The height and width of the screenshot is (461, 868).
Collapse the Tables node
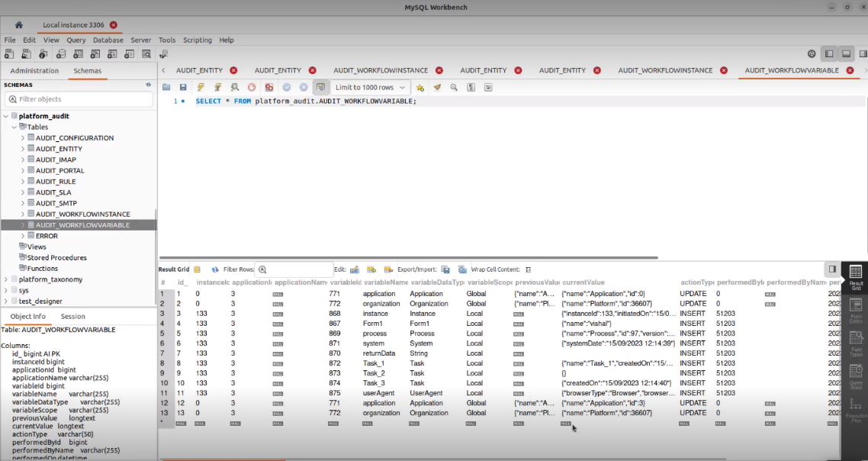pyautogui.click(x=14, y=127)
